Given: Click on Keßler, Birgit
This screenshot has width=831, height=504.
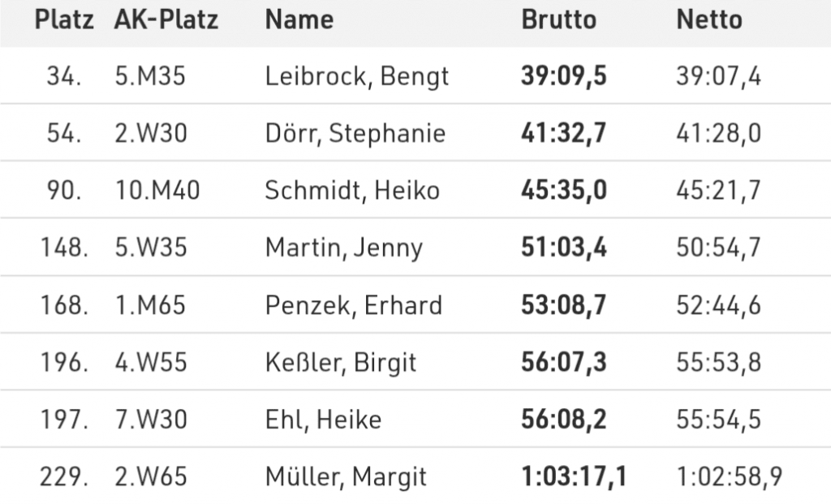Looking at the screenshot, I should click(x=340, y=362).
